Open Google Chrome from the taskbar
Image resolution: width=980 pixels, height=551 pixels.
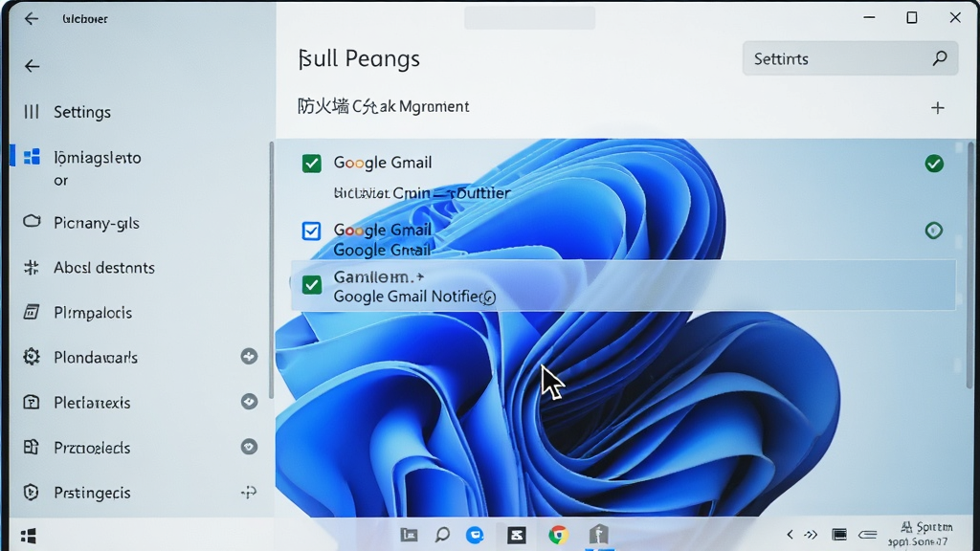pyautogui.click(x=558, y=535)
